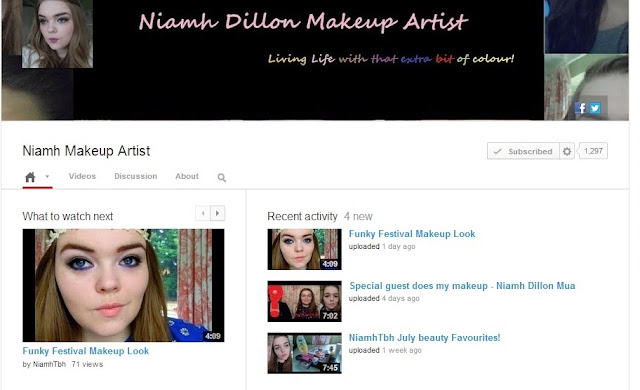Image resolution: width=640 pixels, height=390 pixels.
Task: Open the NiamhTbh uploader link
Action: click(49, 364)
